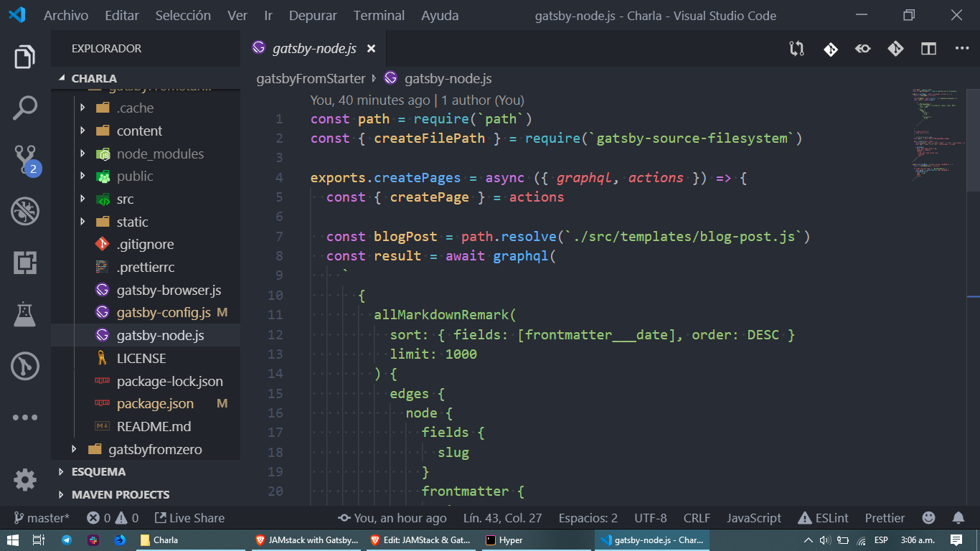Open the .gitignore file

tap(146, 244)
